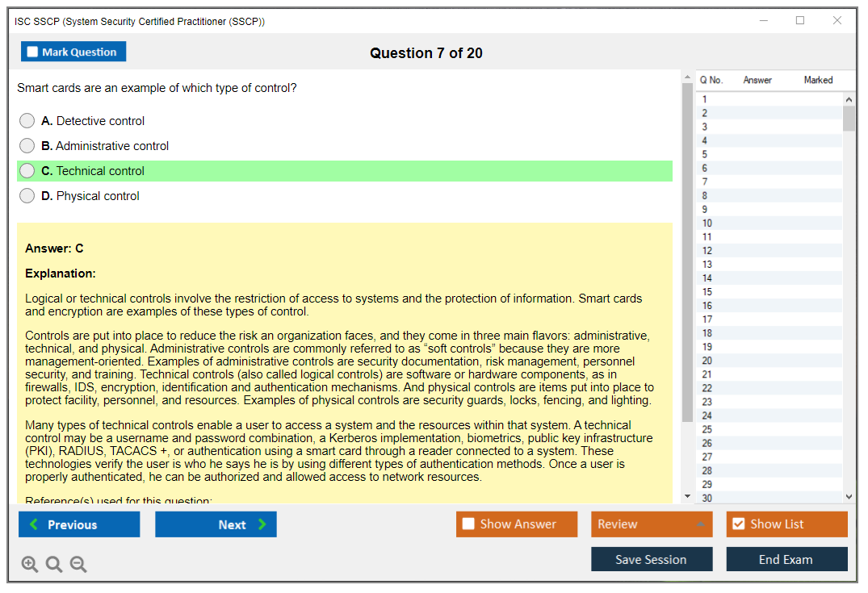Maximize the exam window

800,21
